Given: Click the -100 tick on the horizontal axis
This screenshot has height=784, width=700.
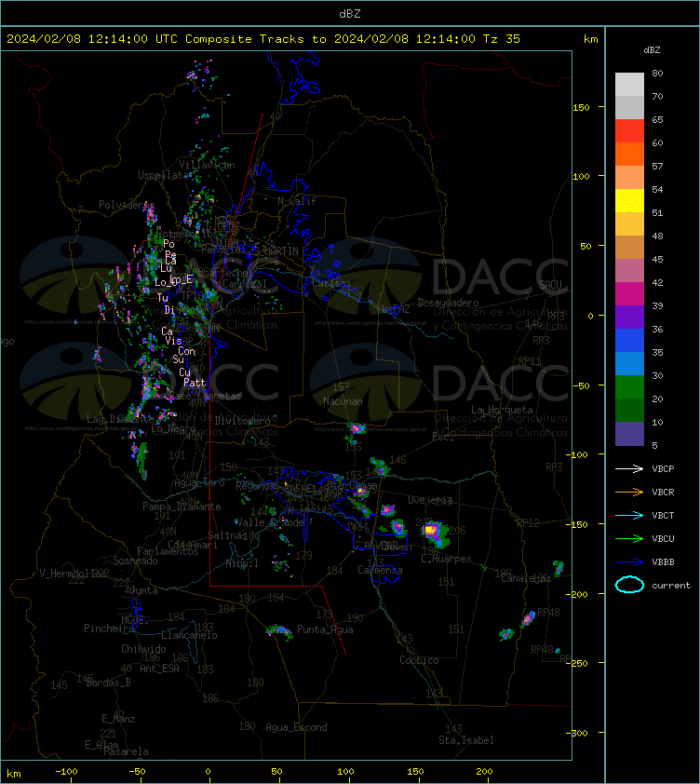Looking at the screenshot, I should (x=66, y=772).
